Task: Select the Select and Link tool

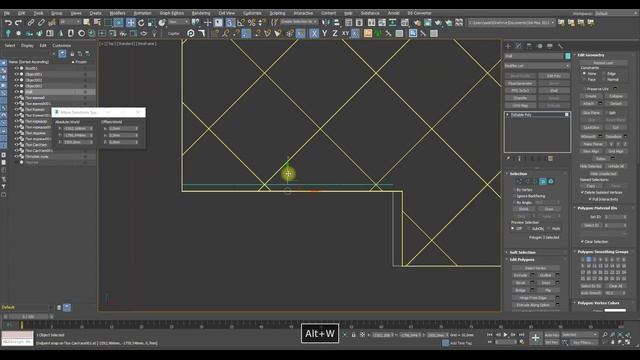Action: [31, 22]
